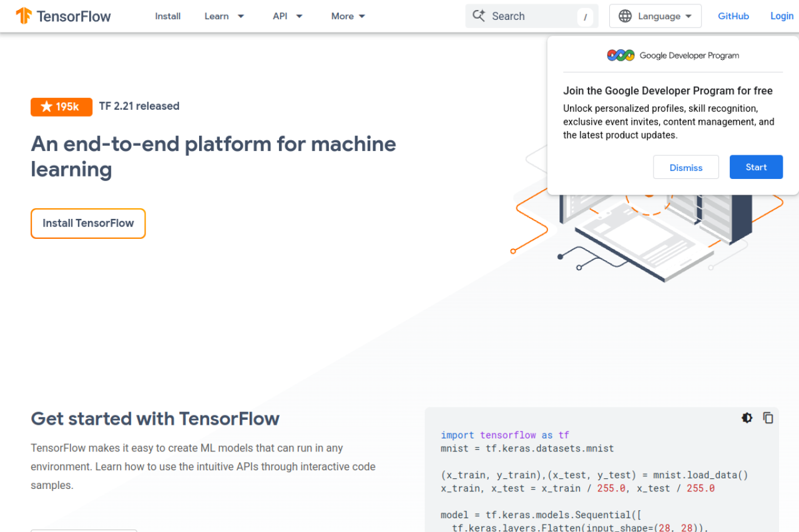This screenshot has height=532, width=799.
Task: Toggle the code theme between light and dark
Action: click(x=747, y=418)
